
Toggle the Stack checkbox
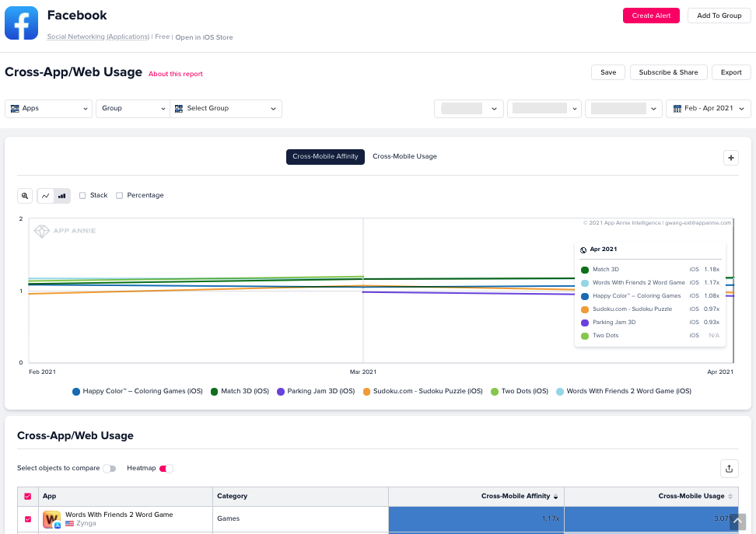coord(82,195)
